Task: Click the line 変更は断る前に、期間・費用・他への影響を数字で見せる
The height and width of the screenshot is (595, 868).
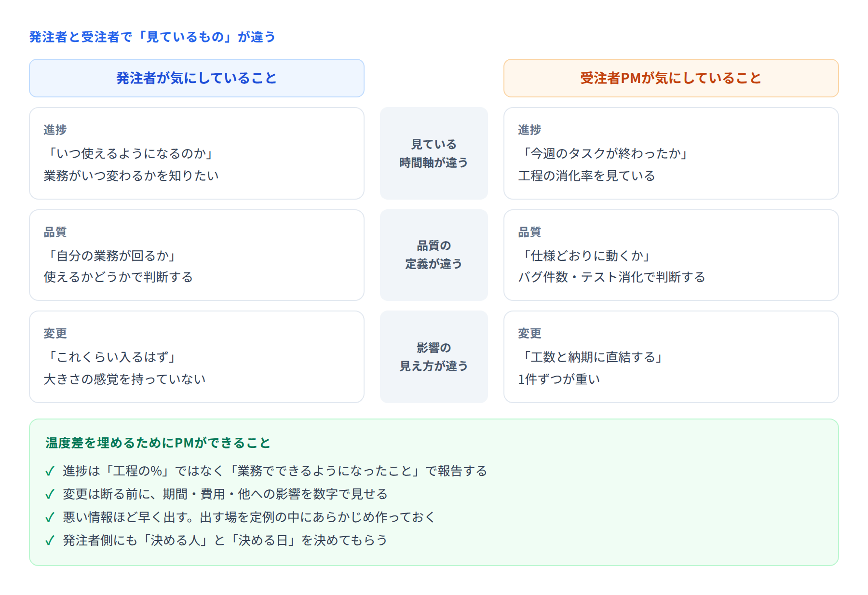Action: (x=225, y=494)
